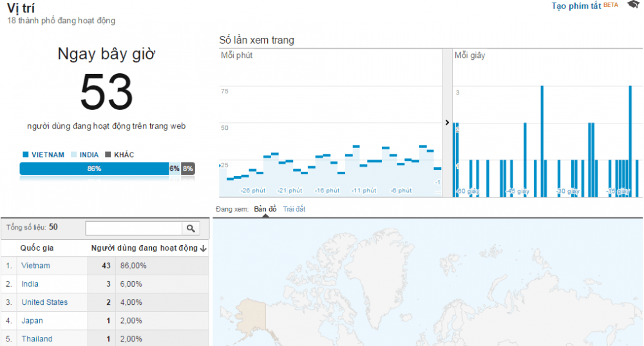Screen dimensions: 644x346
Task: Click the blue 86% Vietnam bar segment
Action: [94, 168]
